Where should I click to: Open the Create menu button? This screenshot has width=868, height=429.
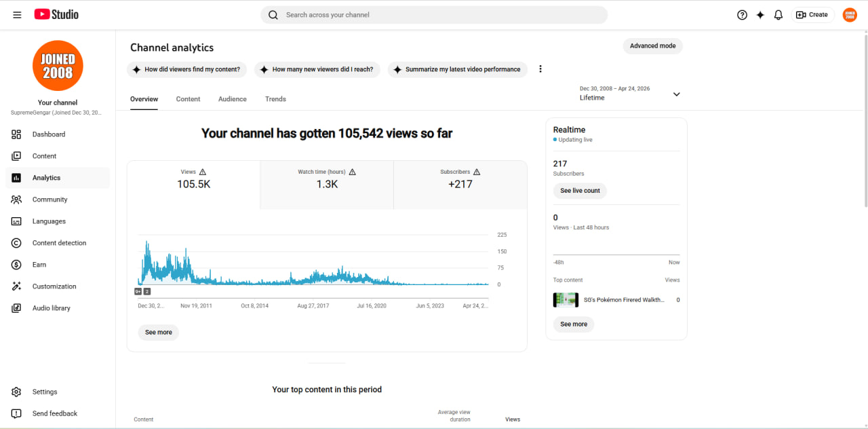point(812,15)
